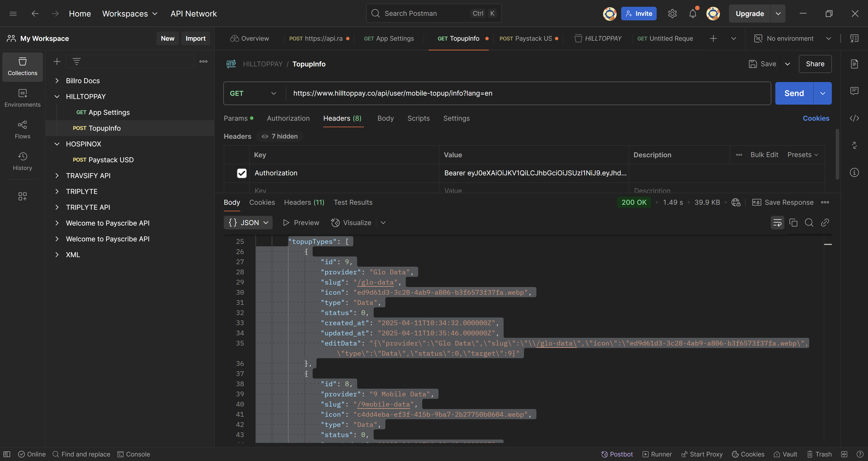This screenshot has width=868, height=461.
Task: Switch to the Authorization request tab
Action: (288, 118)
